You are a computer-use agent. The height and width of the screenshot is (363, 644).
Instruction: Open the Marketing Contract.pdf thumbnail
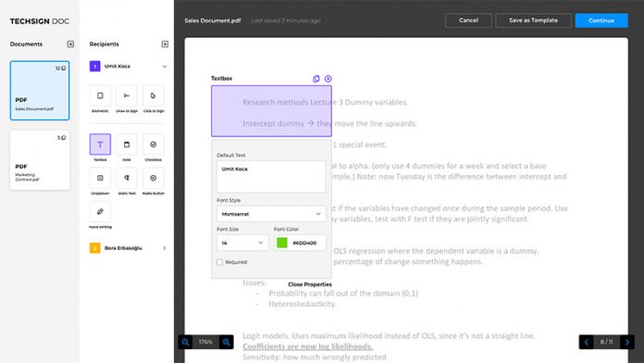40,160
